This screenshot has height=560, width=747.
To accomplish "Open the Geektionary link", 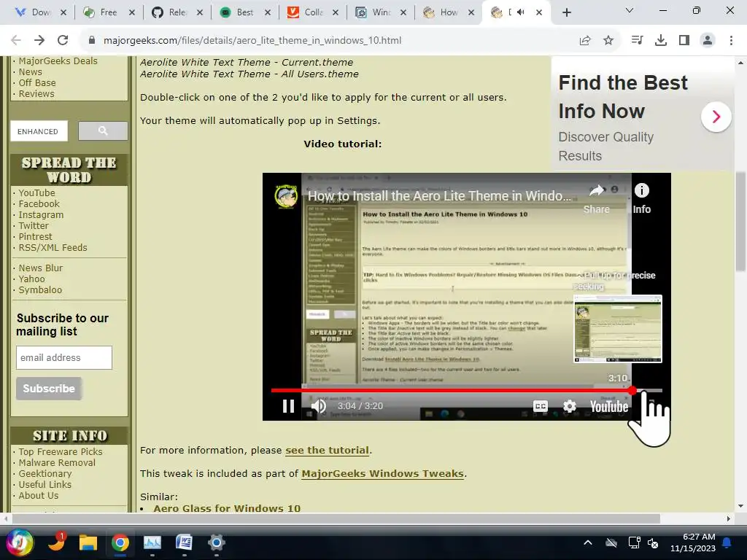I will point(45,473).
